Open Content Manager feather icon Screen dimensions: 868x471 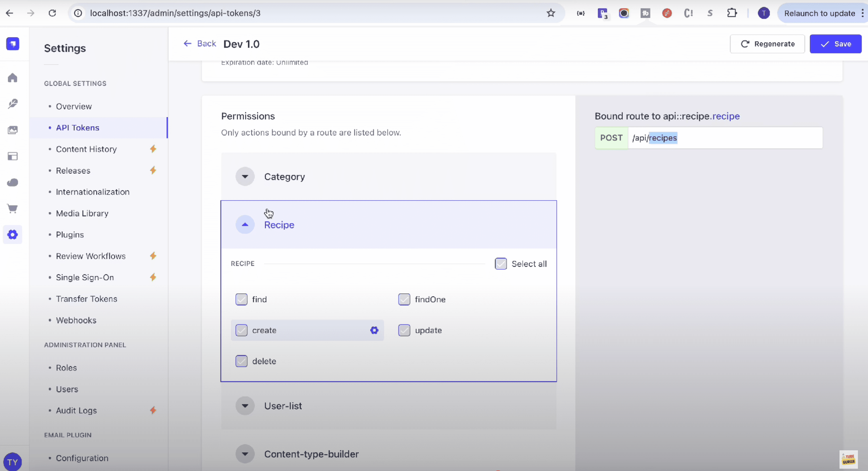click(x=12, y=104)
